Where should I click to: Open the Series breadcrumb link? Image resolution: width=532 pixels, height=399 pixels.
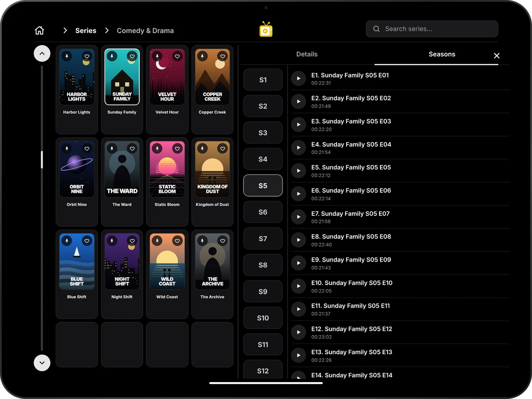click(86, 31)
